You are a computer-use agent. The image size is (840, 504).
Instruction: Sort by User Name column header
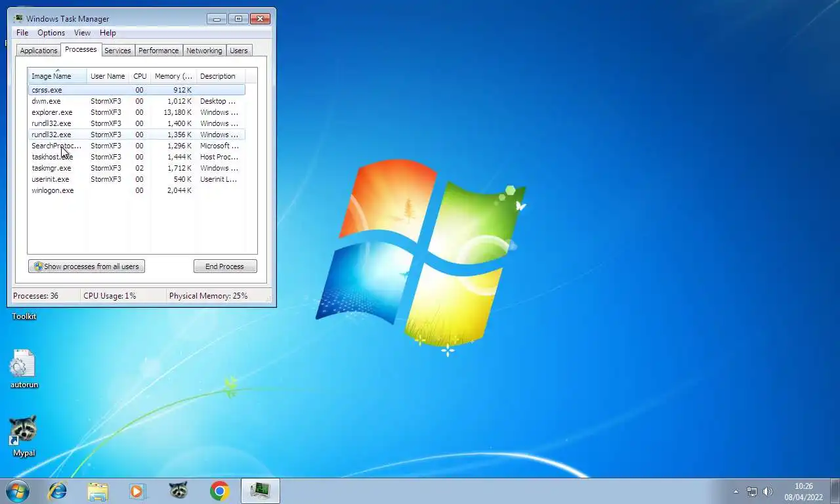point(108,76)
